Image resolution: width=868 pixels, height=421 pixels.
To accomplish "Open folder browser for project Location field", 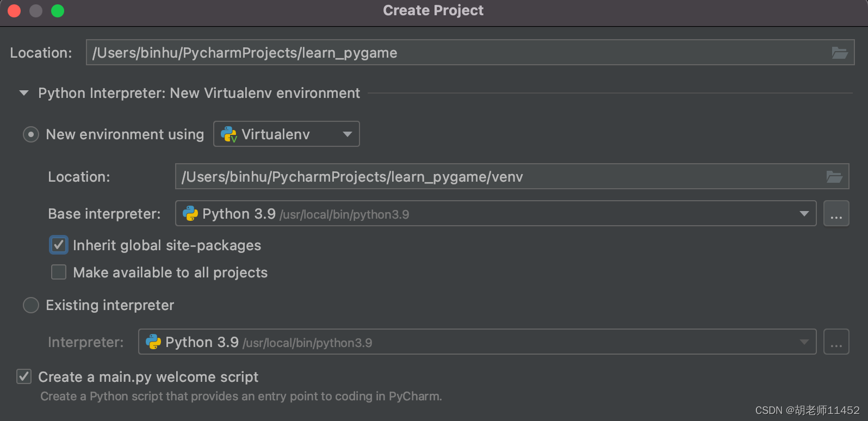I will click(x=840, y=53).
